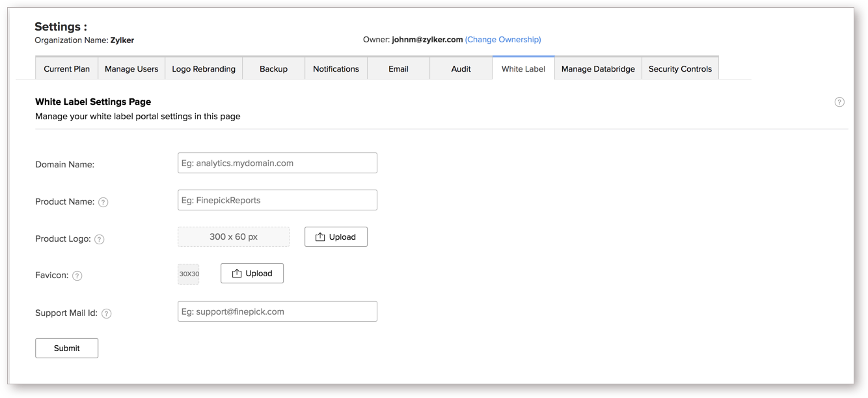Click the help icon beside Product Name
Screen dimensions: 868x398
(103, 202)
